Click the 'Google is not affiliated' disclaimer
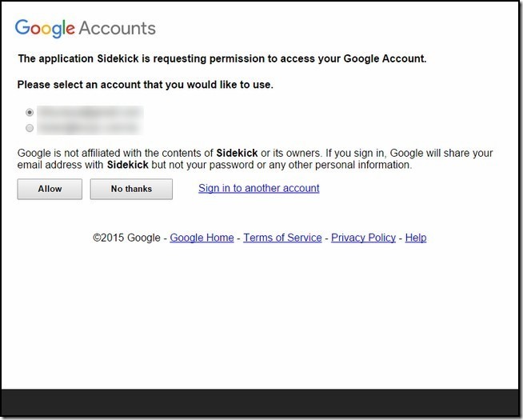 pyautogui.click(x=255, y=158)
